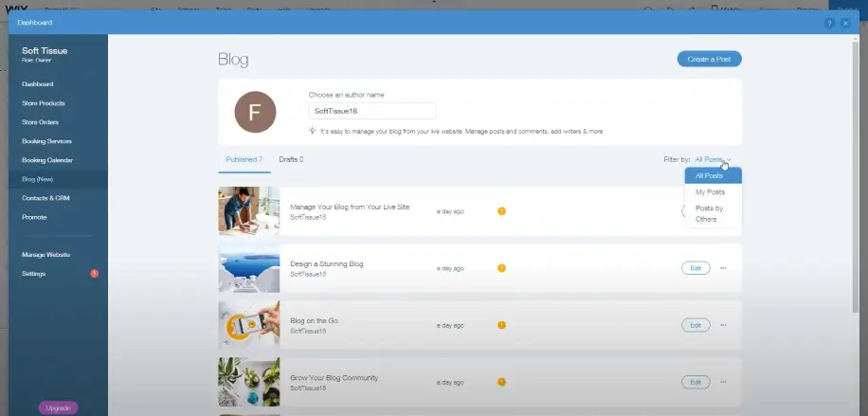Image resolution: width=868 pixels, height=416 pixels.
Task: Open the Dashboard help question-mark icon
Action: (829, 24)
